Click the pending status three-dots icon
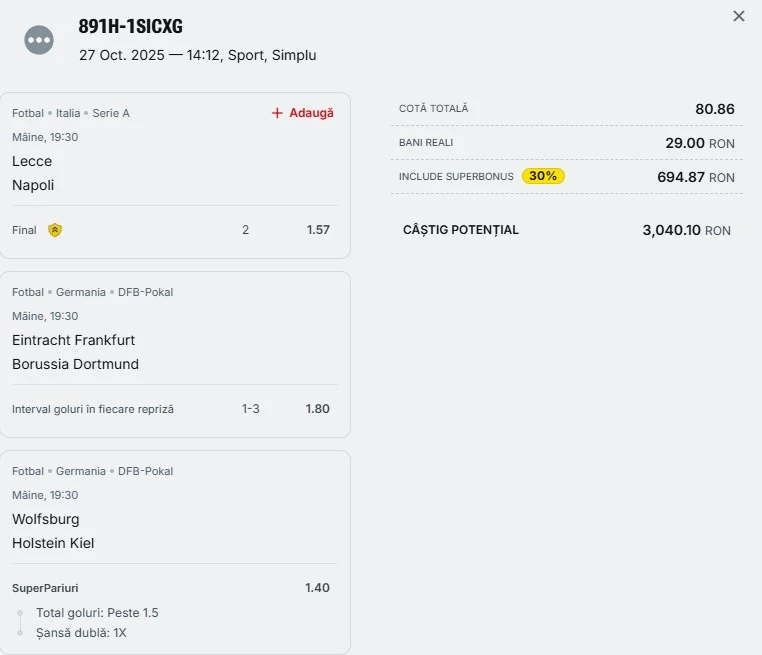Viewport: 762px width, 655px height. (39, 40)
